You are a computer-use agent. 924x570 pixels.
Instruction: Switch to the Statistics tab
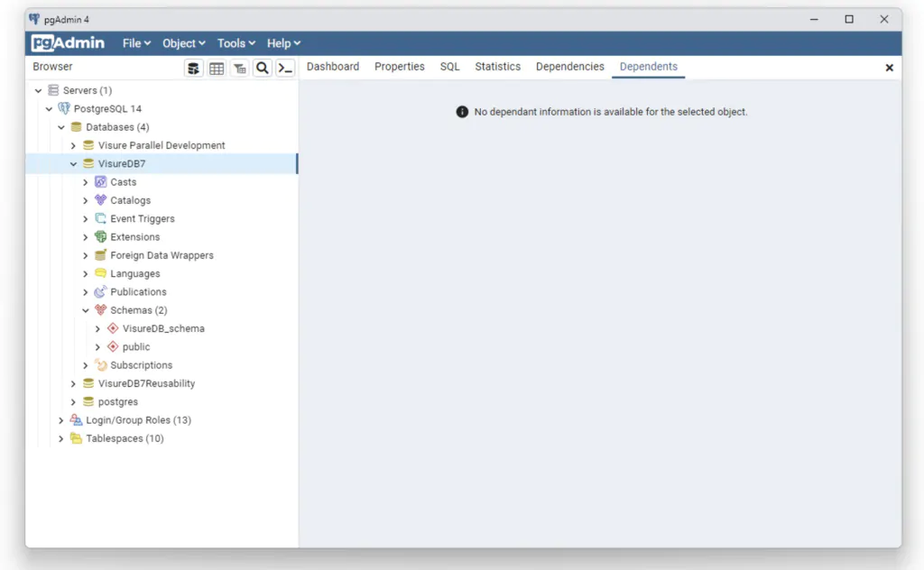click(x=498, y=67)
